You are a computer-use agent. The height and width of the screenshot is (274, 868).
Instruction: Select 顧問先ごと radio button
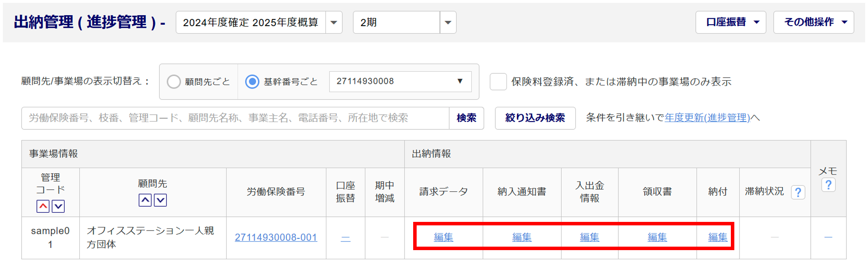[x=174, y=82]
